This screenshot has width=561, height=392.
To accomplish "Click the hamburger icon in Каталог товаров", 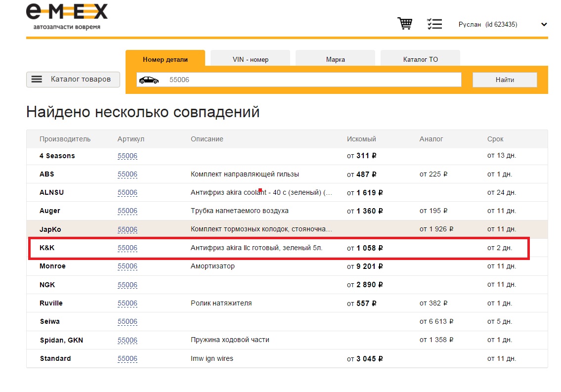I will 37,79.
